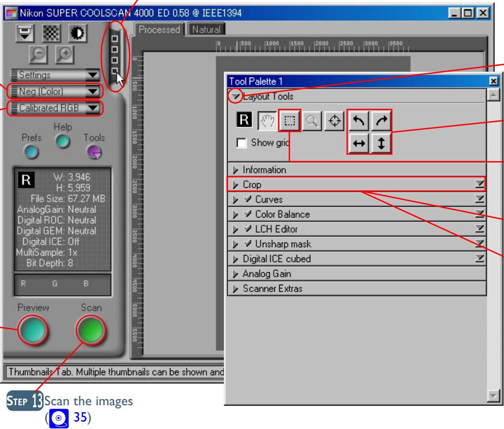Image resolution: width=504 pixels, height=429 pixels.
Task: Click the Bit Depth: 8 text
Action: (x=50, y=263)
